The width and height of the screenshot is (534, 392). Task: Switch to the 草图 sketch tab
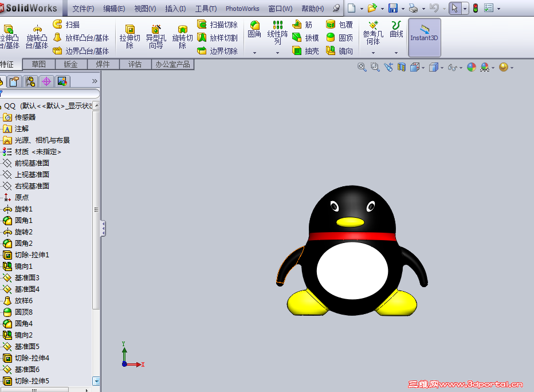coord(38,64)
